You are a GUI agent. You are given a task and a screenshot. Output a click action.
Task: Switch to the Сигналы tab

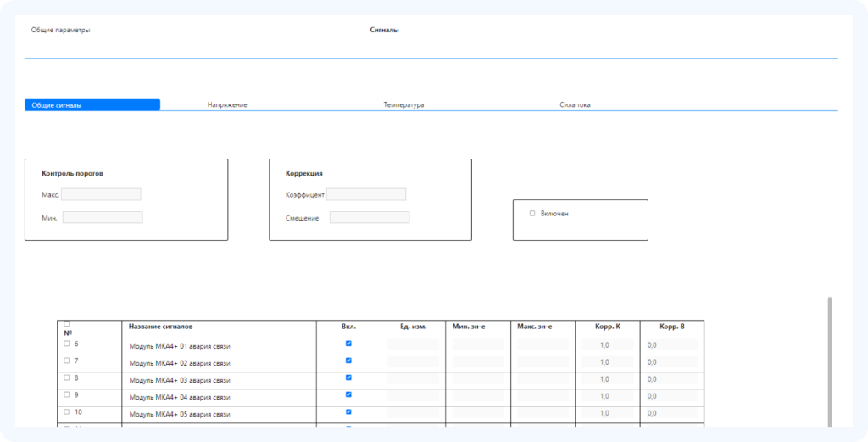[384, 30]
